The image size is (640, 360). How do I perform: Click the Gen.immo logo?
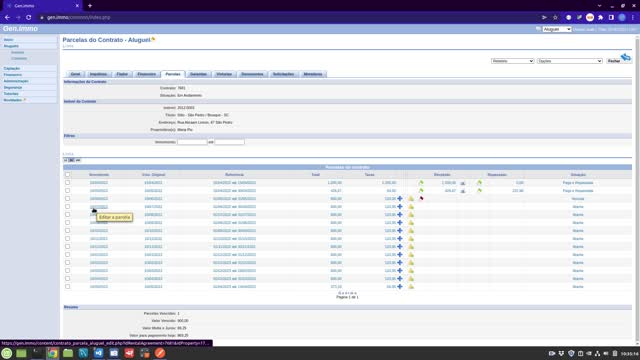point(20,29)
